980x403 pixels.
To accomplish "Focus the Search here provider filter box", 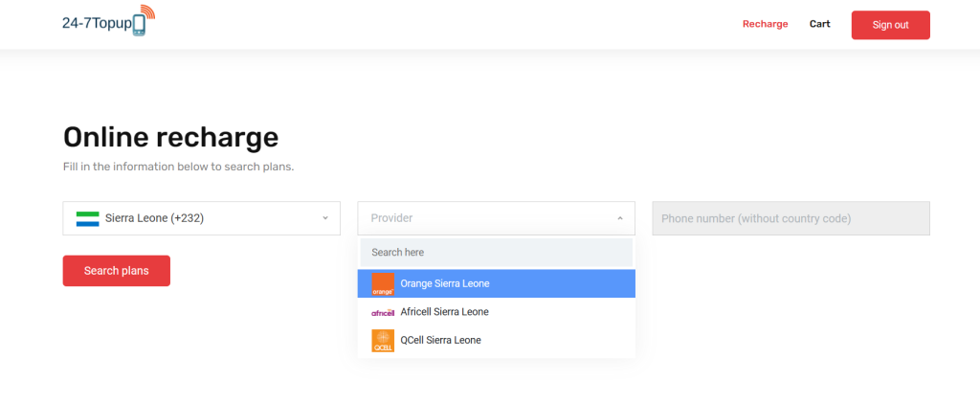I will point(497,253).
